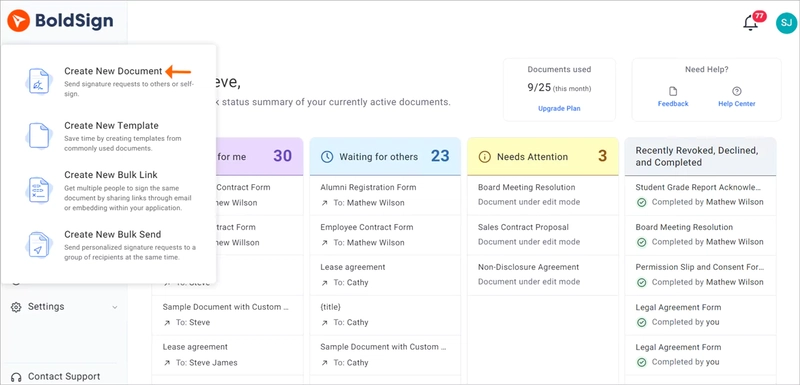Screen dimensions: 800x385
Task: Click the notification badge showing 77
Action: pyautogui.click(x=759, y=16)
